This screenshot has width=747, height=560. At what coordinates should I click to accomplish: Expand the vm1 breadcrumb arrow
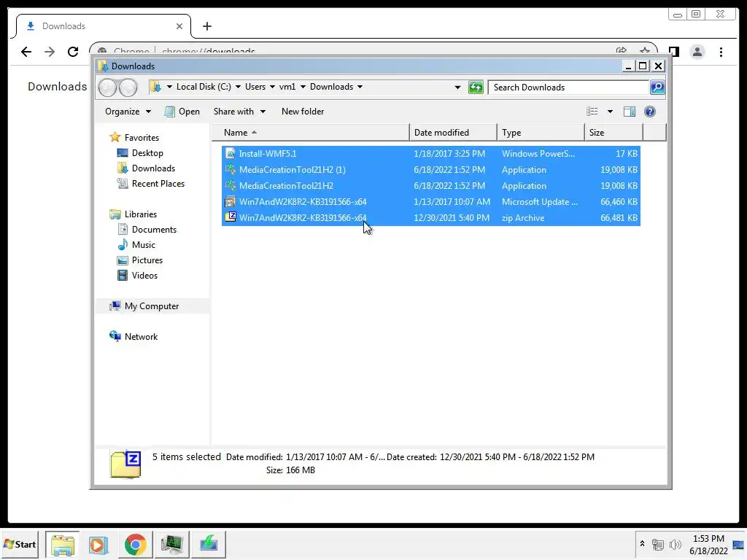coord(303,87)
